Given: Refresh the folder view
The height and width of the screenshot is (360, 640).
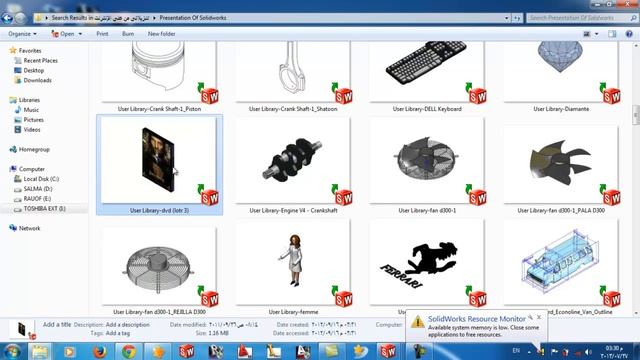Looking at the screenshot, I should [517, 18].
